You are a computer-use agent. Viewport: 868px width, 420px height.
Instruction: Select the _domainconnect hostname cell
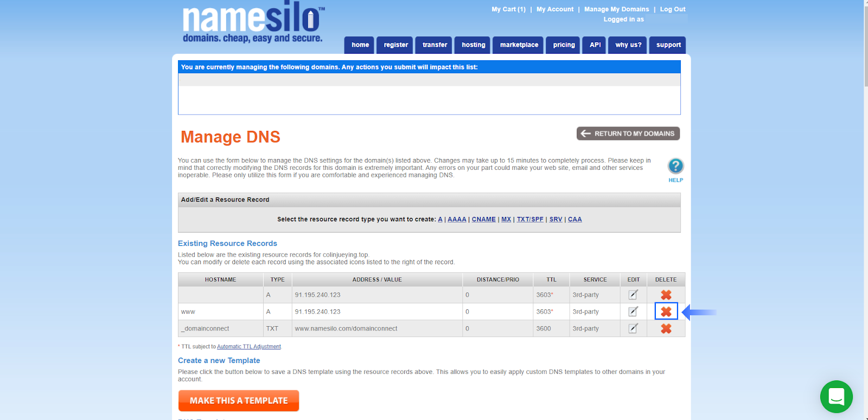tap(220, 328)
